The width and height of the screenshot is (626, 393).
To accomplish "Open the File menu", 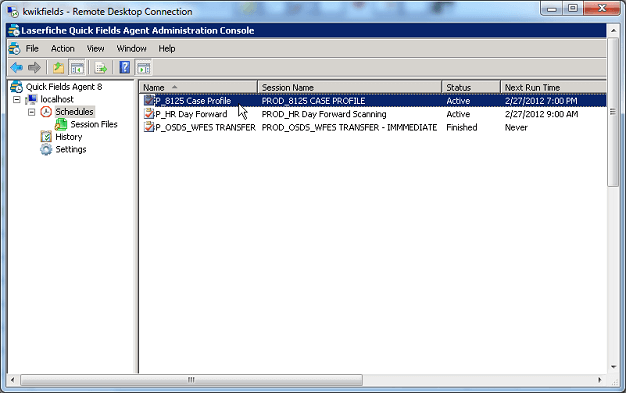I will coord(32,48).
